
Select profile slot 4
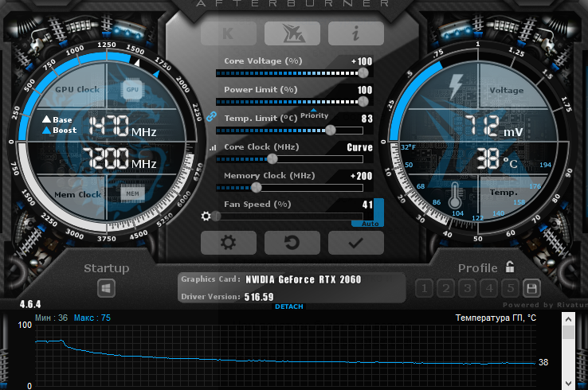[489, 288]
